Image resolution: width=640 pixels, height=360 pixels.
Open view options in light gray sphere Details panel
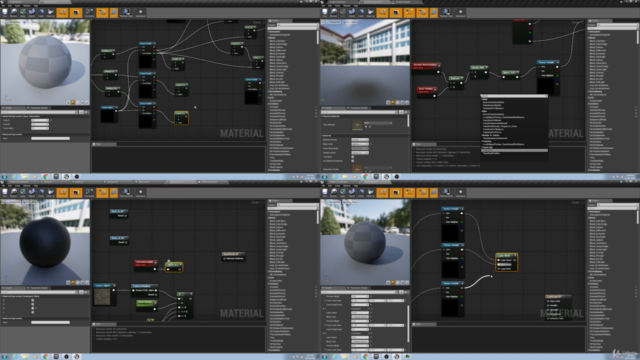tap(86, 112)
